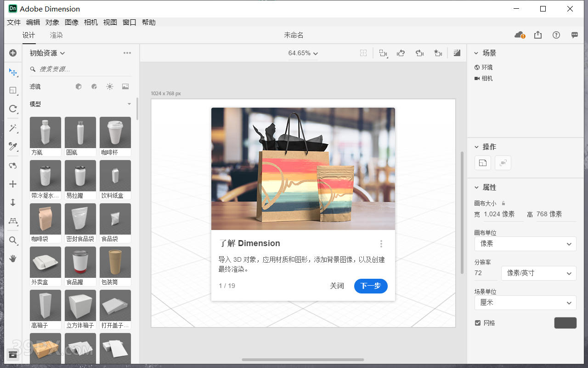This screenshot has height=368, width=588.
Task: Click the resolution 72 field
Action: point(486,273)
